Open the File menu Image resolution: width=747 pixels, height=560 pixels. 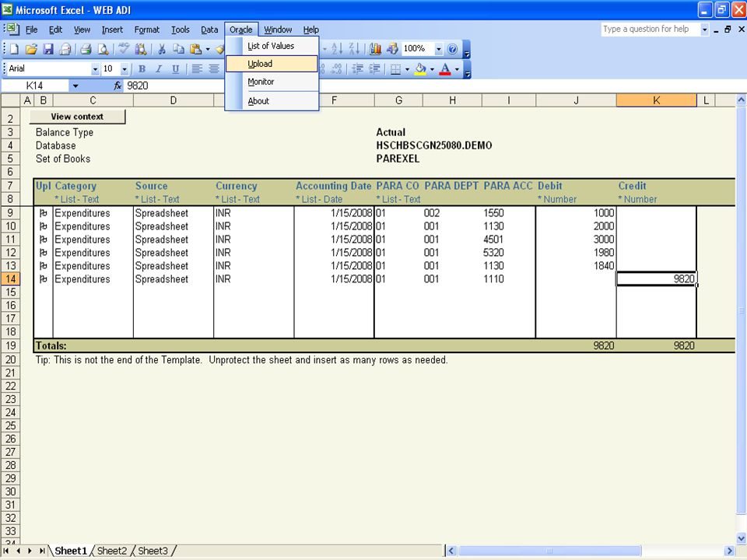click(31, 30)
